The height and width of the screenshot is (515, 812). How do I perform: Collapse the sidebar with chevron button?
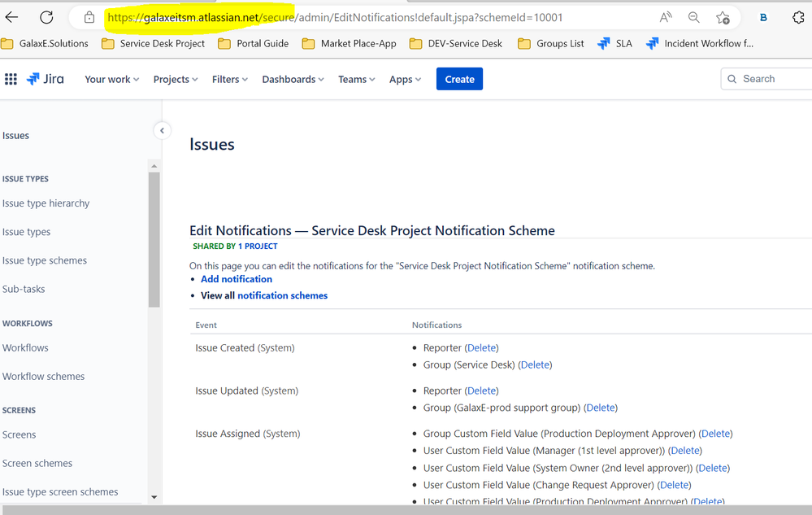tap(162, 130)
